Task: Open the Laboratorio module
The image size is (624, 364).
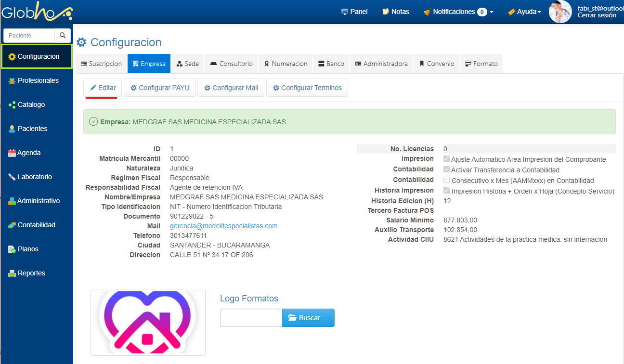Action: click(34, 177)
